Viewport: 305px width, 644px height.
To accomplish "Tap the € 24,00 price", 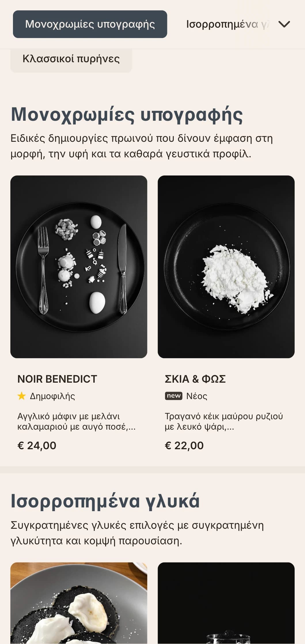I will 37,445.
